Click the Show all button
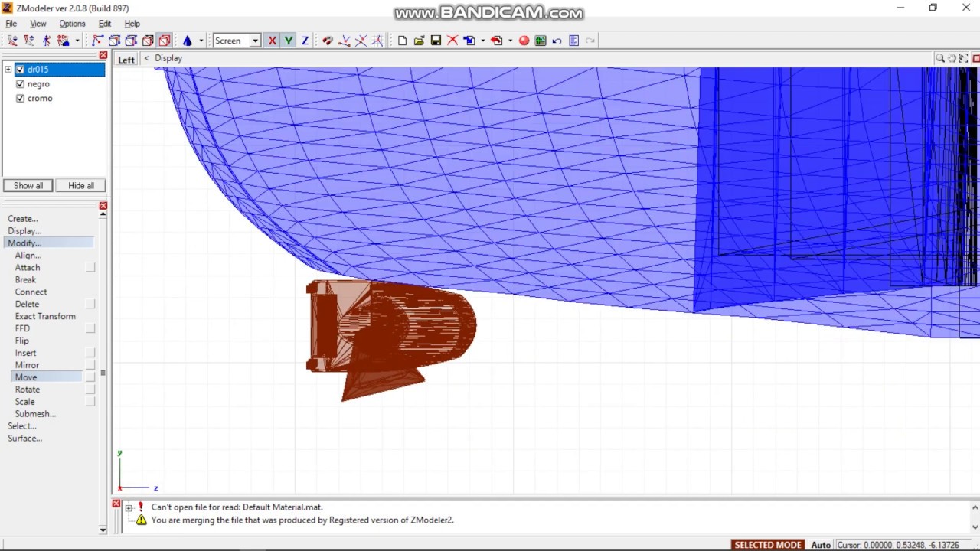 [x=28, y=186]
